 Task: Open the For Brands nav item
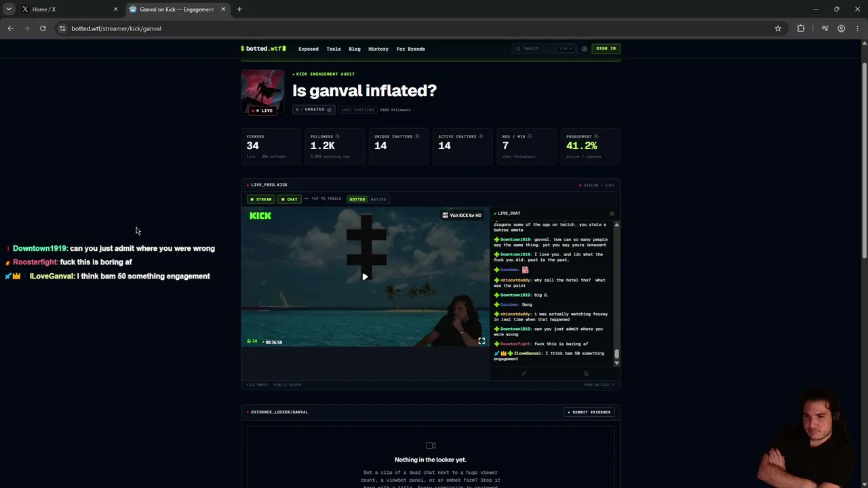tap(410, 49)
